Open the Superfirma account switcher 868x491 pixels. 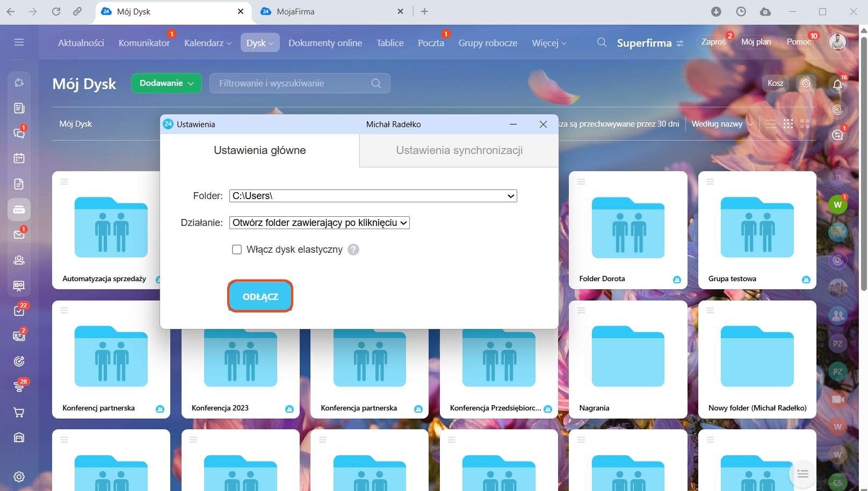coord(650,43)
